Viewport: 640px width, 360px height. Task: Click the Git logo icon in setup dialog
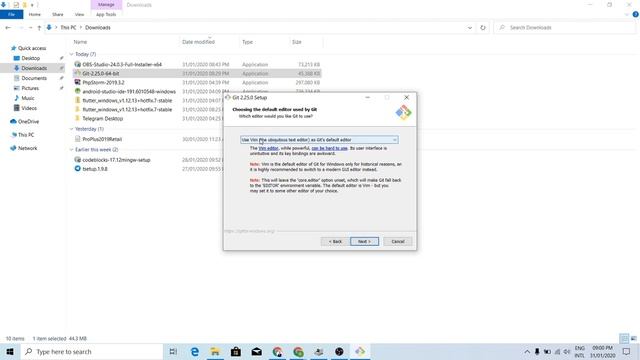403,112
